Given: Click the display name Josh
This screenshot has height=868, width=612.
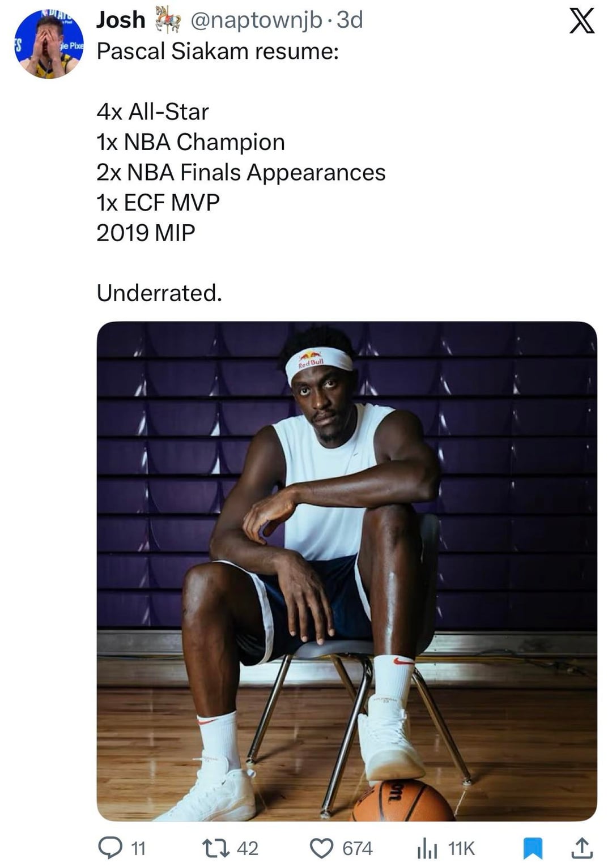Looking at the screenshot, I should tap(121, 20).
